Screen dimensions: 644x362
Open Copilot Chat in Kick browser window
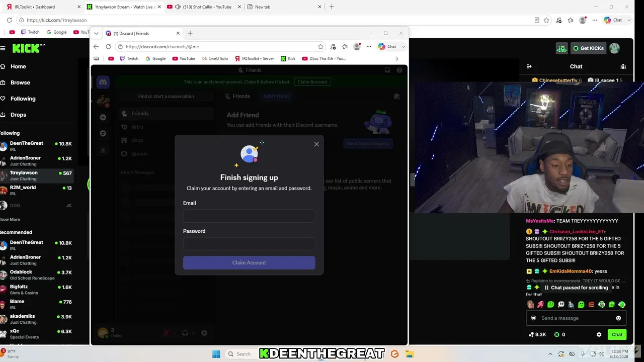pos(613,20)
